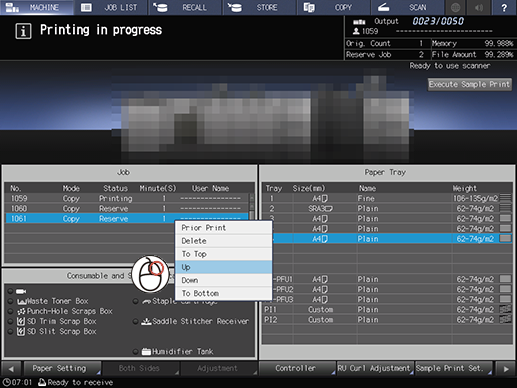Select the PFU2 tray row

(392, 289)
